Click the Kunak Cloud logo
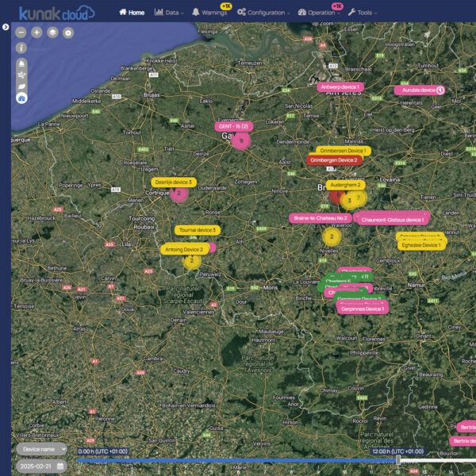 click(x=56, y=12)
